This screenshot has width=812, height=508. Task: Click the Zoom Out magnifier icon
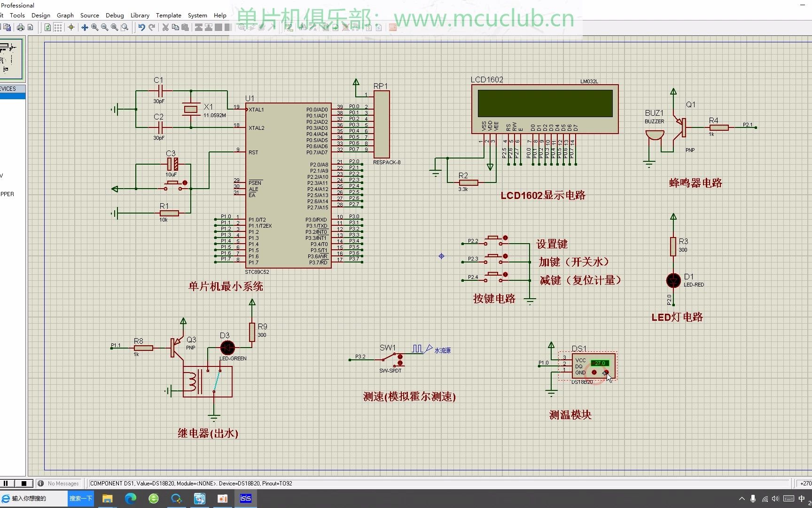(105, 27)
